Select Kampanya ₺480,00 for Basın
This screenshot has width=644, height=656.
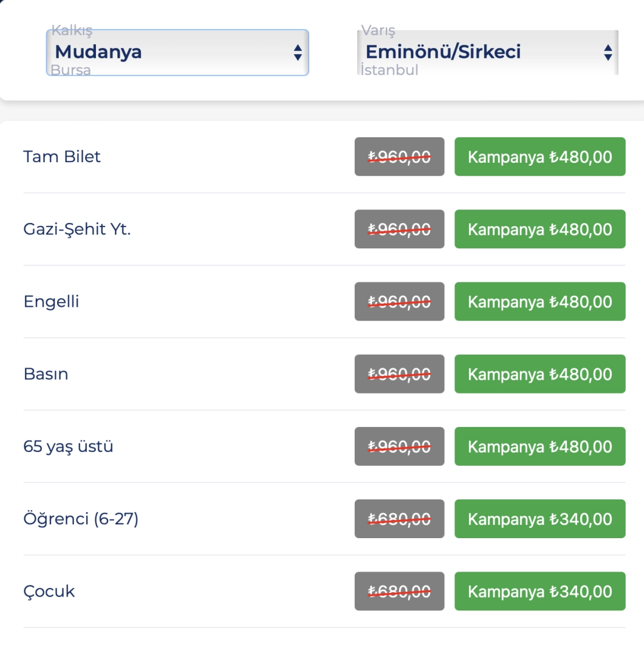[540, 374]
